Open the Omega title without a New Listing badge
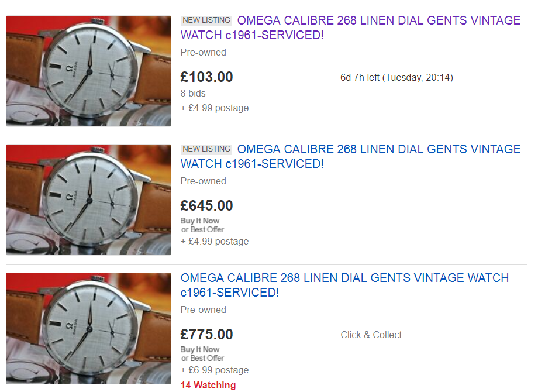 coord(344,285)
